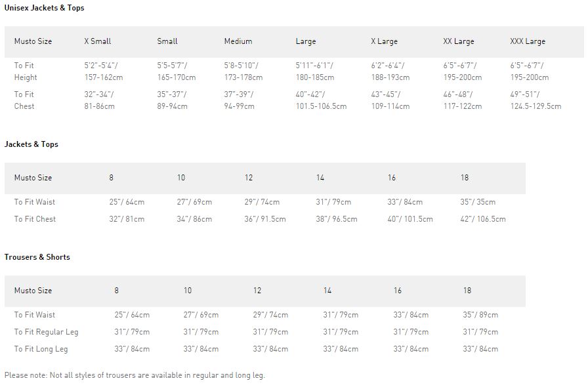This screenshot has width=588, height=389.
Task: Select the To Fit Long Leg row label
Action: 41,349
